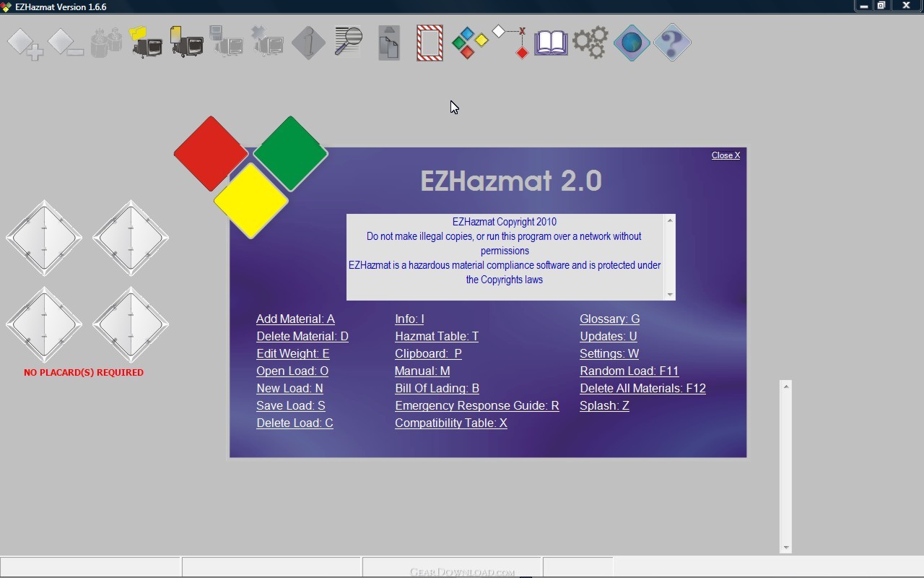This screenshot has height=578, width=924.
Task: Click the Info diamond 'i' toolbar icon
Action: 308,43
